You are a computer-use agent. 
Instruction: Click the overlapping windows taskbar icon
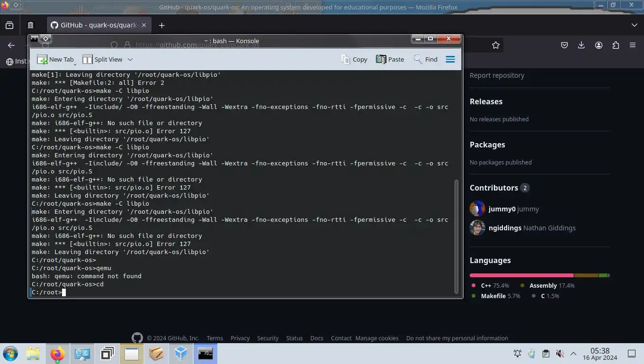click(107, 354)
